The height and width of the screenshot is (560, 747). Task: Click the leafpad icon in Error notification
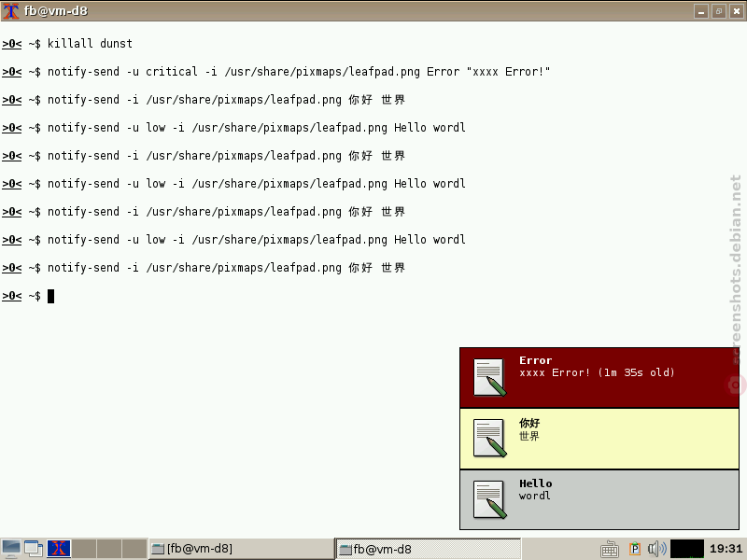489,377
